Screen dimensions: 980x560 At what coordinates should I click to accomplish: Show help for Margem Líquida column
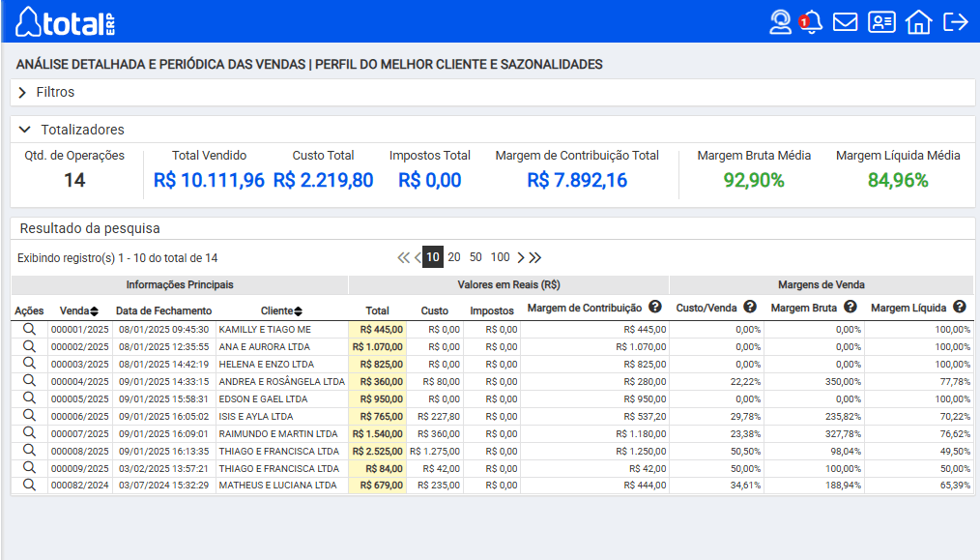coord(960,307)
